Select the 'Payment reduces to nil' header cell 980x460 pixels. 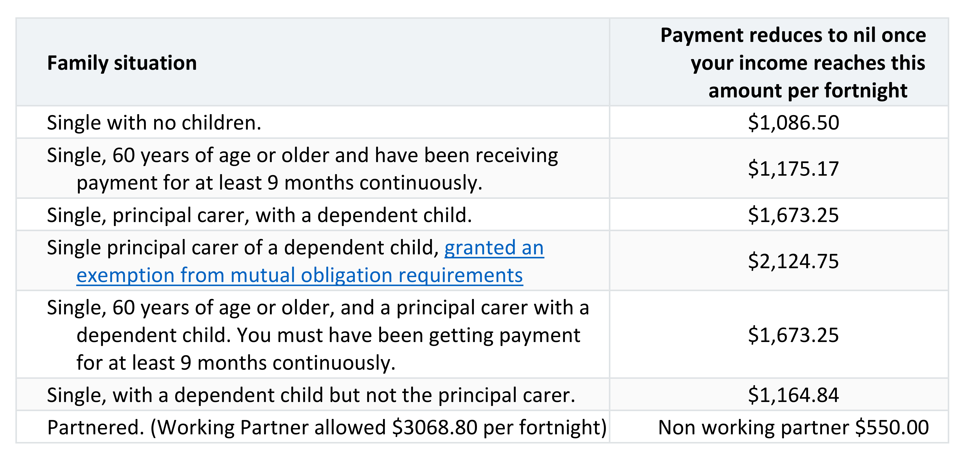[779, 62]
